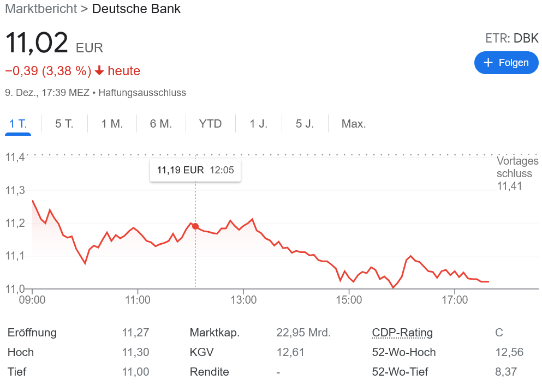Select the 1 T. time range tab
Viewport: 542px width, 392px height.
18,124
